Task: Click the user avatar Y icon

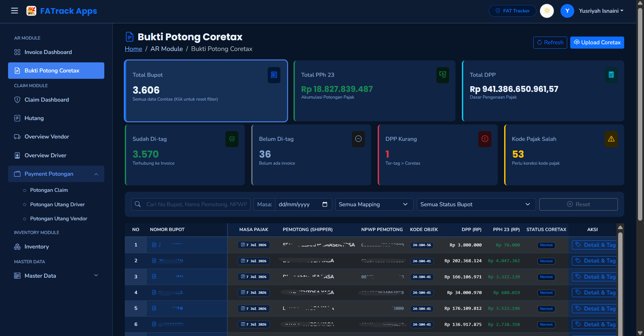Action: [567, 11]
